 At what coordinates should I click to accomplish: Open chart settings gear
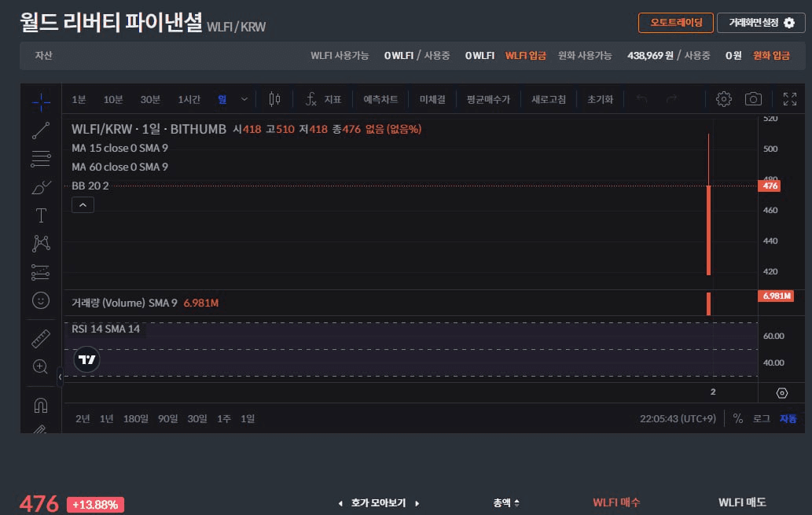tap(723, 99)
